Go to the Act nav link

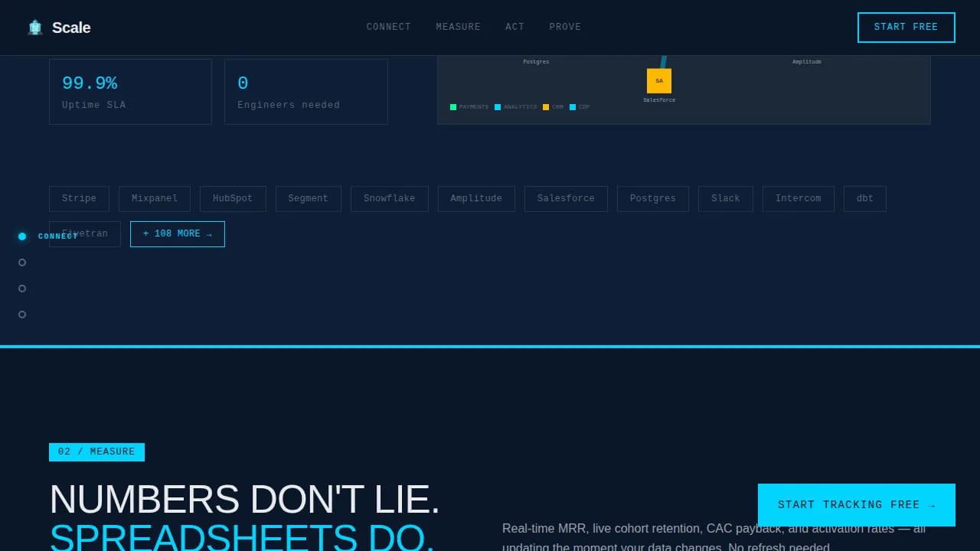515,28
